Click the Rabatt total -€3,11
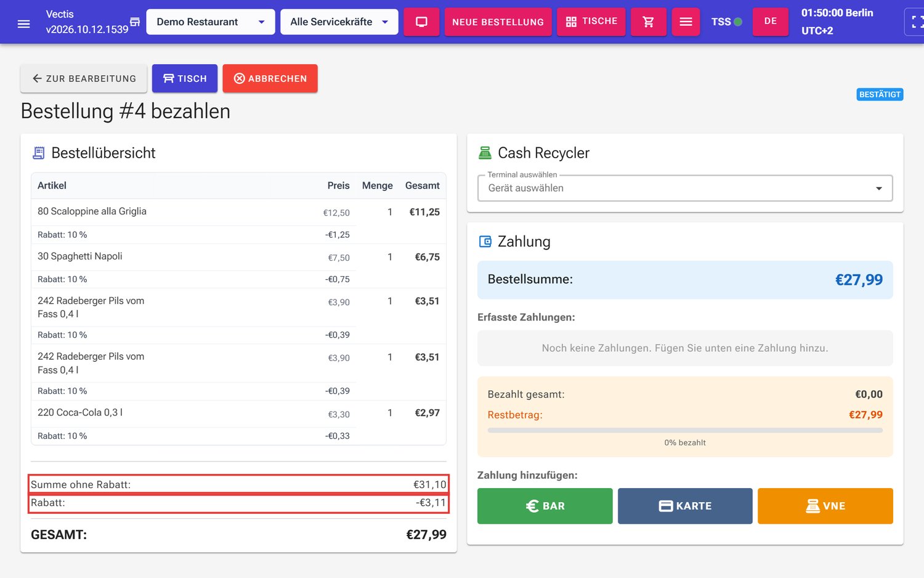The image size is (924, 578). click(x=431, y=503)
